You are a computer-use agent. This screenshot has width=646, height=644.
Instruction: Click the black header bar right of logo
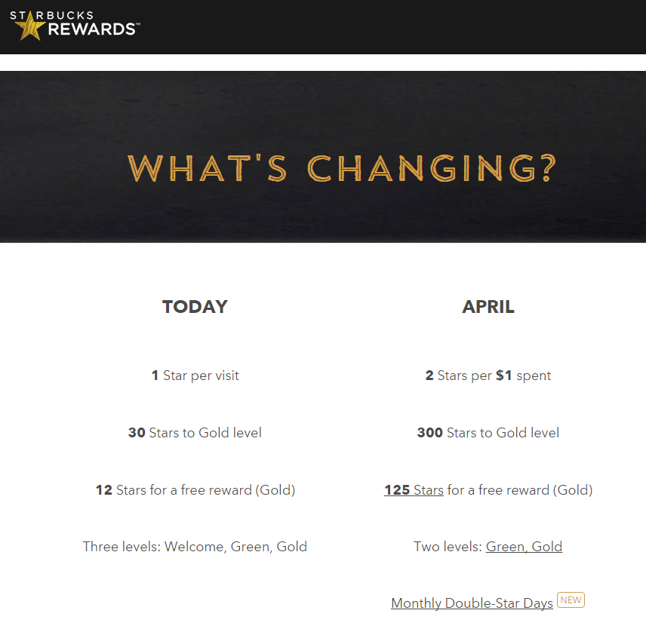tap(392, 26)
